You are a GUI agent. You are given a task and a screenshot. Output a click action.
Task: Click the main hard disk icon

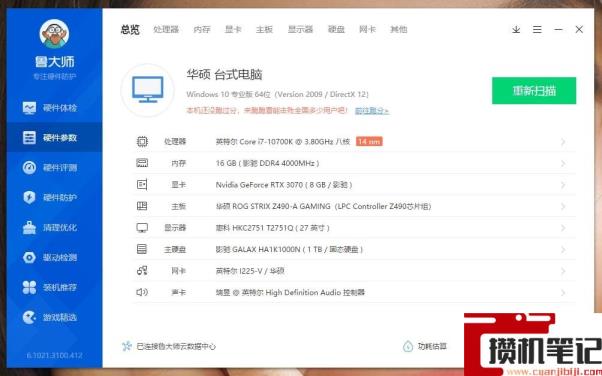pyautogui.click(x=142, y=249)
